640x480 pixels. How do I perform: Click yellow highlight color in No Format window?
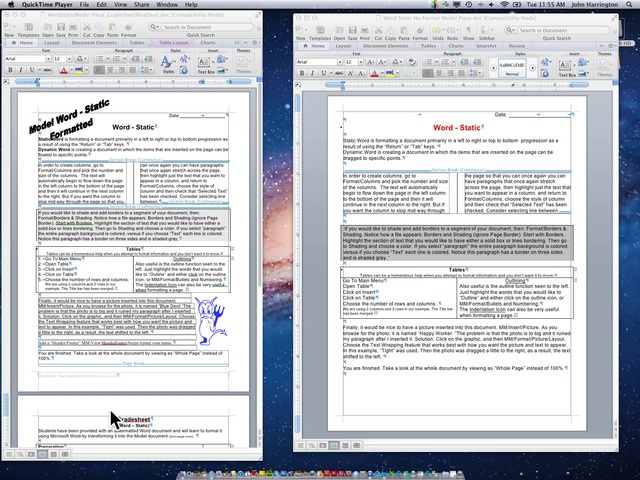[389, 73]
